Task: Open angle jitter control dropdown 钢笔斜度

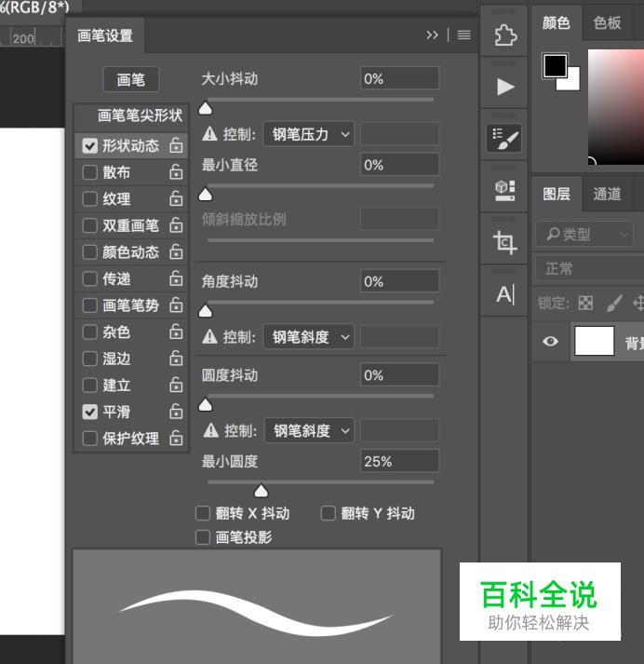Action: pos(308,337)
